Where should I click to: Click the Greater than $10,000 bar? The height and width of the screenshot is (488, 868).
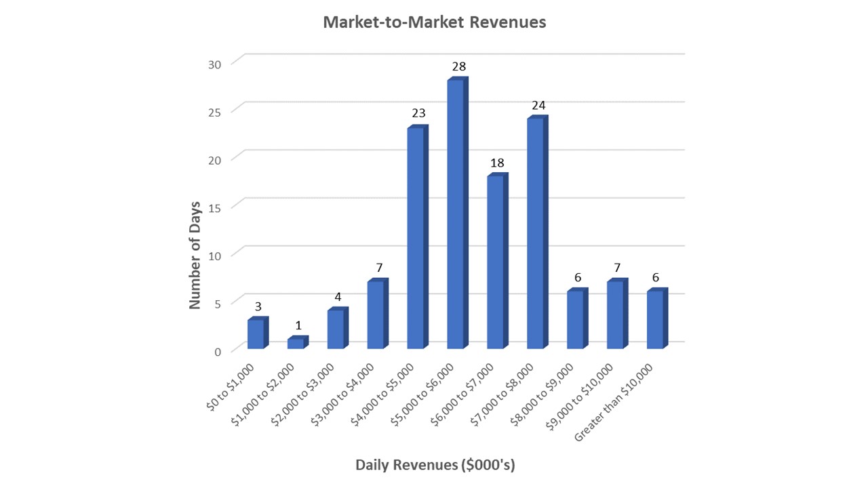tap(655, 320)
